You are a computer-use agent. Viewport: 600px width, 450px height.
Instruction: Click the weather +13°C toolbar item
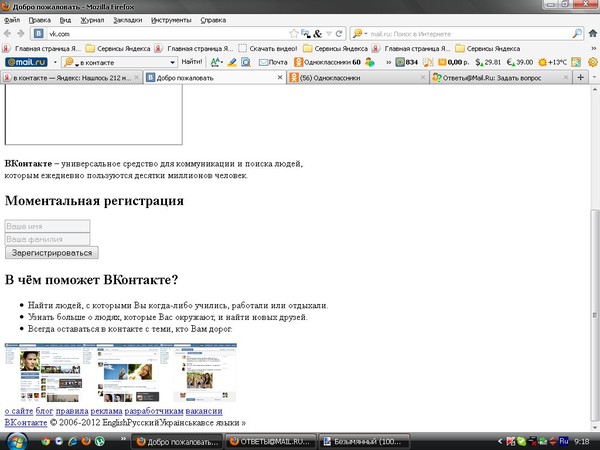[x=552, y=62]
